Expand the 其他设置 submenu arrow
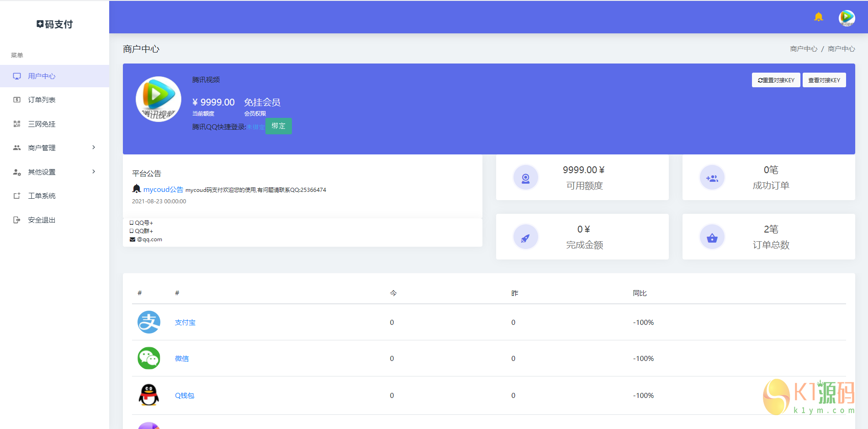 tap(94, 172)
